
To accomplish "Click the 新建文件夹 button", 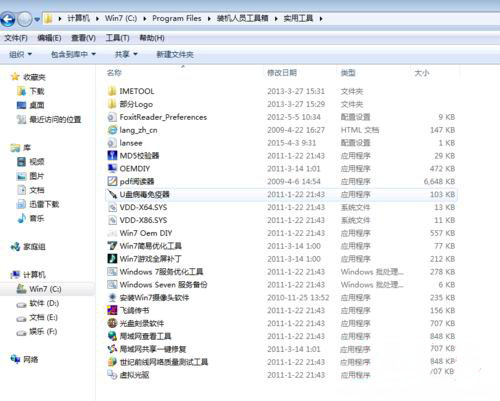I will 175,54.
